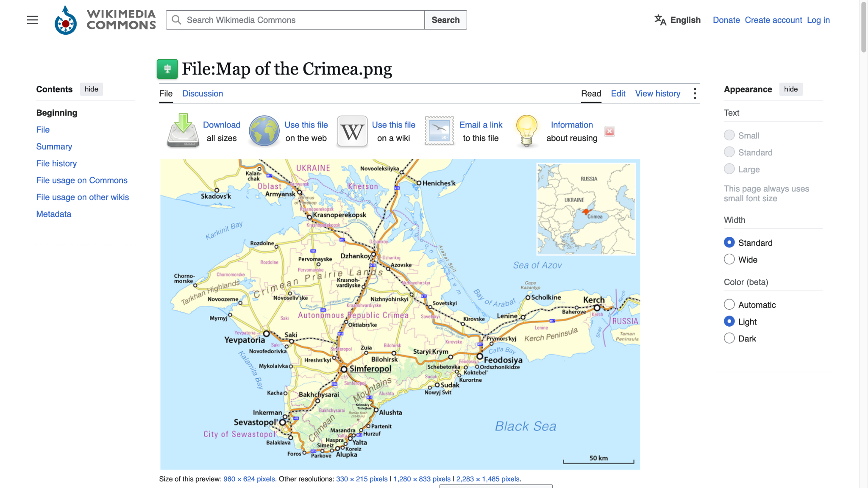Open File usage on Commons section
The width and height of the screenshot is (868, 488).
pos(82,180)
